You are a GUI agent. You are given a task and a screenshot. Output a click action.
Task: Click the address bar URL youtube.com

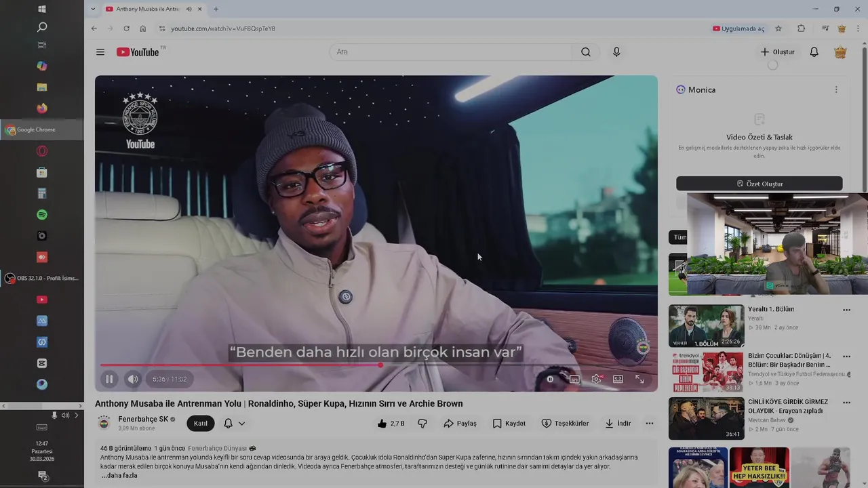pos(223,28)
